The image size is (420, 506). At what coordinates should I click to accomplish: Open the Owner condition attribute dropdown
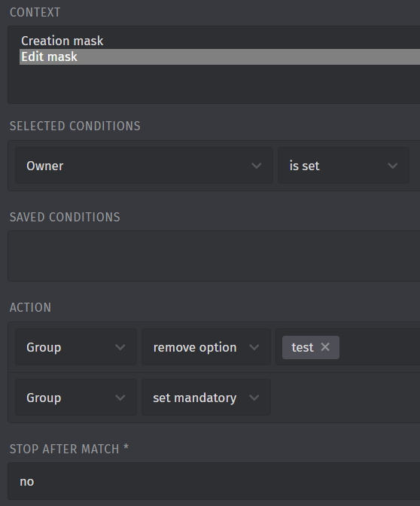point(145,166)
